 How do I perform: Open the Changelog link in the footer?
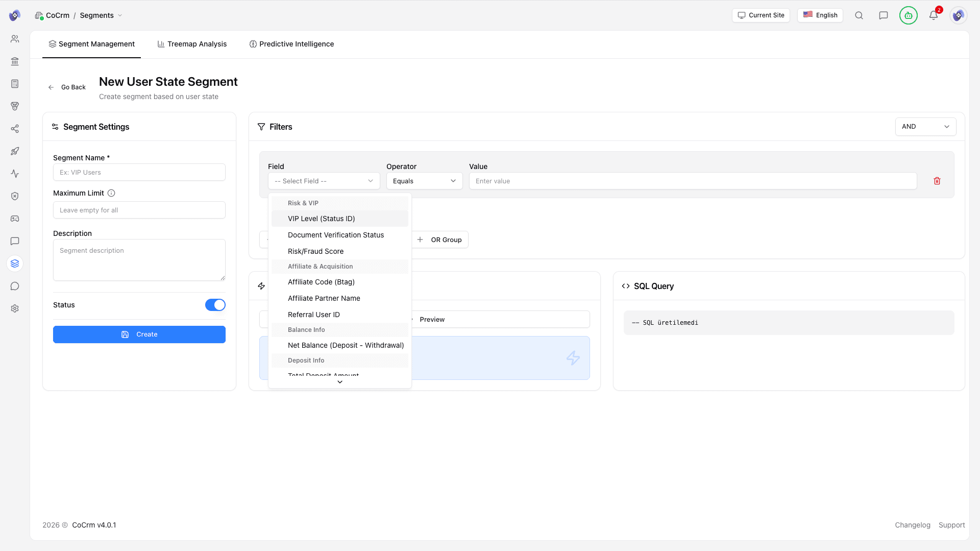click(x=912, y=524)
